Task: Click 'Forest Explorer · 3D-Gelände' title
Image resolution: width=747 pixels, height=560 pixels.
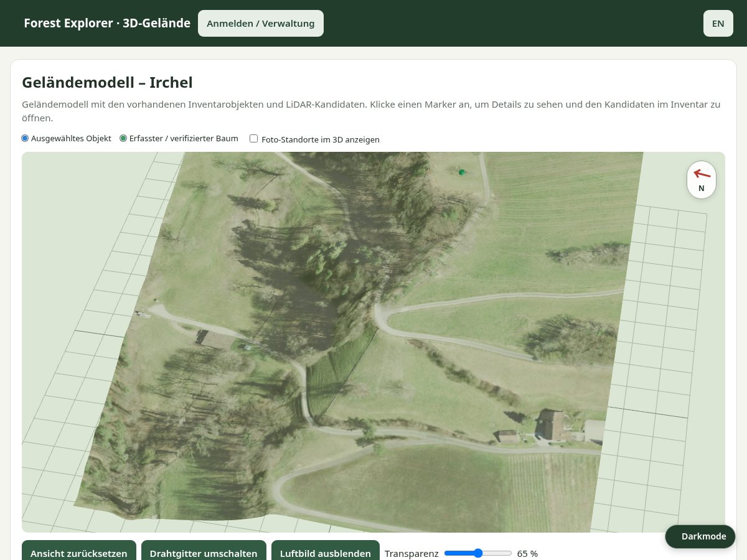Action: click(107, 24)
